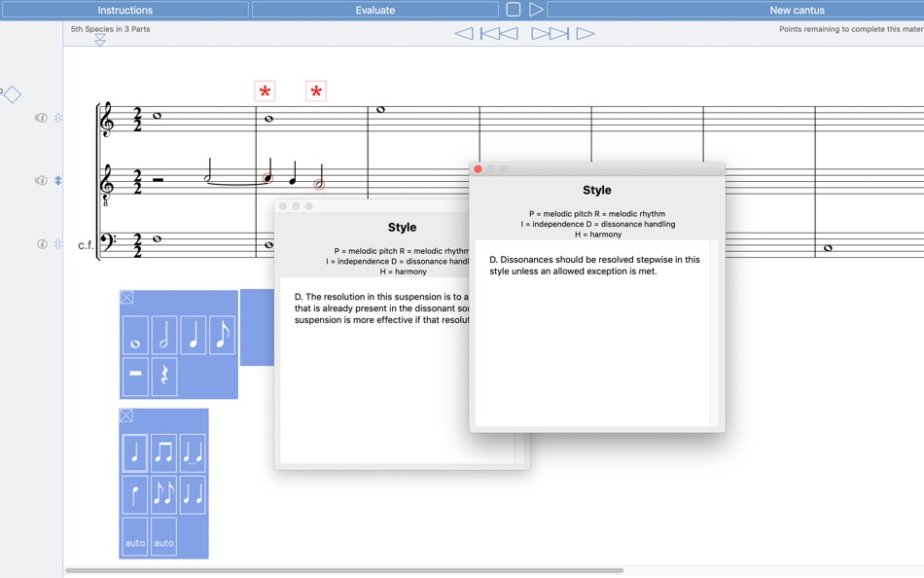
Task: Pick the tied-notes rhythm pattern
Action: coord(193,452)
